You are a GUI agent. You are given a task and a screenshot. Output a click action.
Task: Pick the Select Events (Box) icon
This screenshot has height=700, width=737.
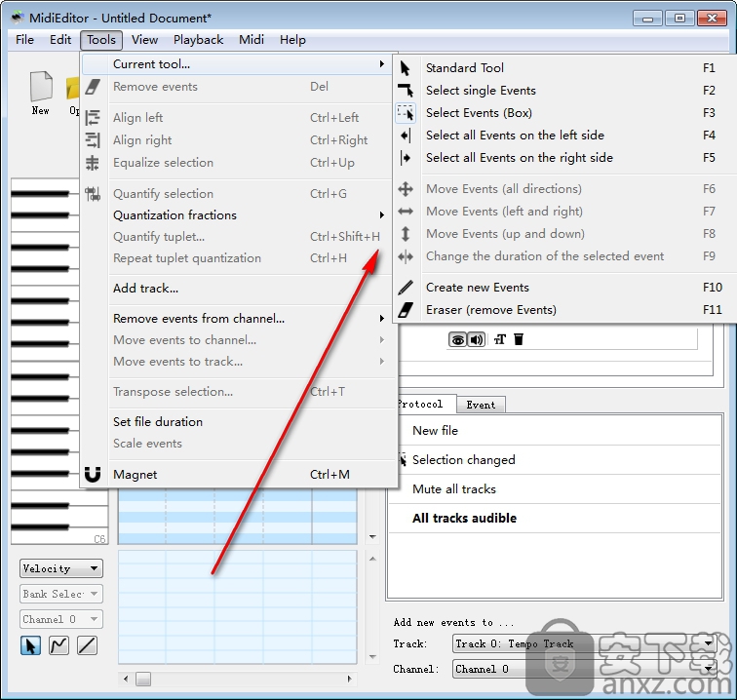tap(406, 113)
